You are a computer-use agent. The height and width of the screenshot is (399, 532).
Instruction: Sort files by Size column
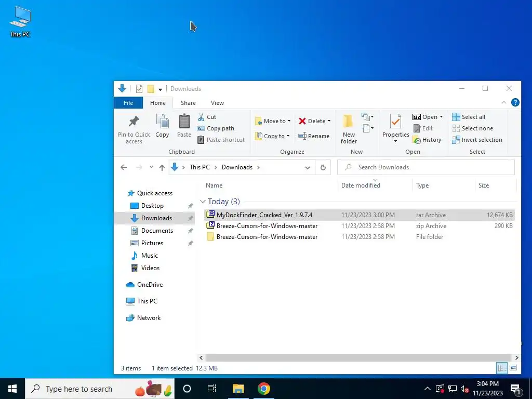click(x=484, y=185)
